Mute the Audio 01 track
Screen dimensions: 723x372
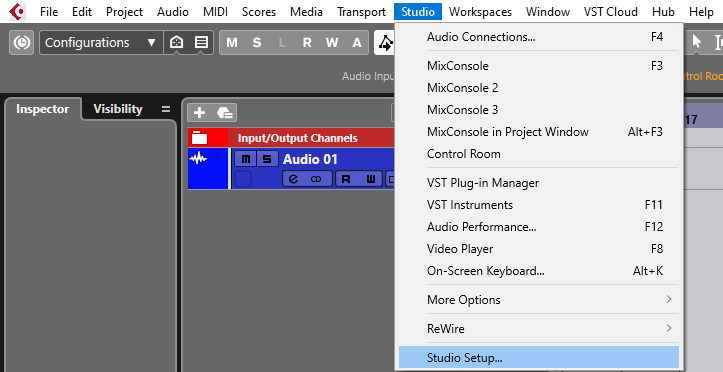(x=246, y=159)
